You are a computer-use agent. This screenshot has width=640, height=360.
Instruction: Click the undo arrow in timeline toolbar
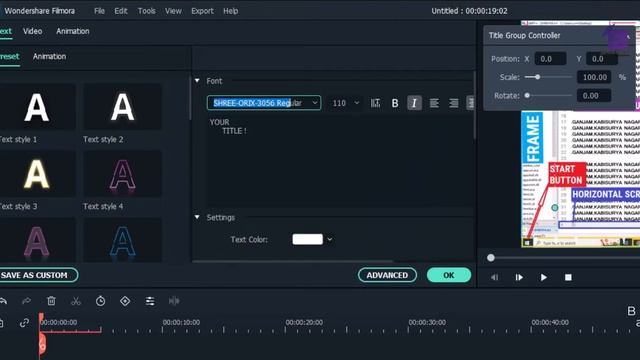[3, 301]
